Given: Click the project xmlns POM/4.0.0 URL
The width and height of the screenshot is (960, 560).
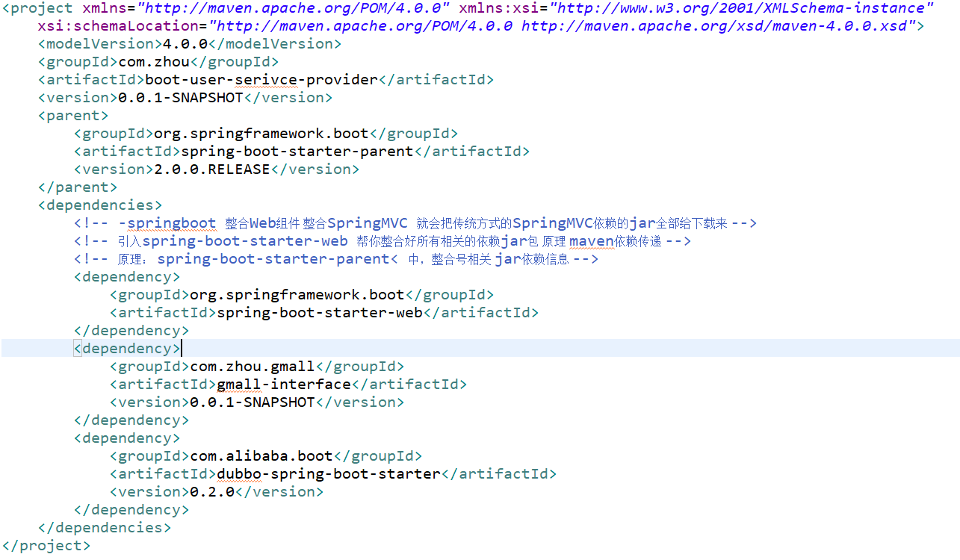Looking at the screenshot, I should 293,8.
